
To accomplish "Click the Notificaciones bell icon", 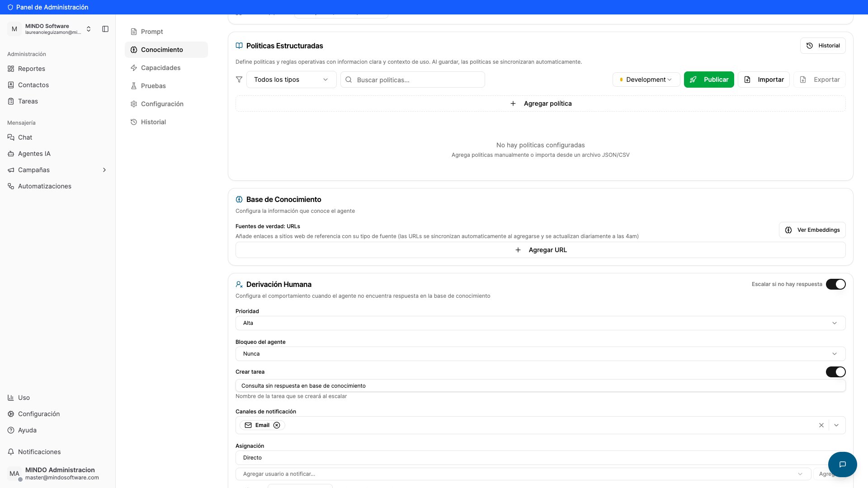I will pyautogui.click(x=11, y=452).
